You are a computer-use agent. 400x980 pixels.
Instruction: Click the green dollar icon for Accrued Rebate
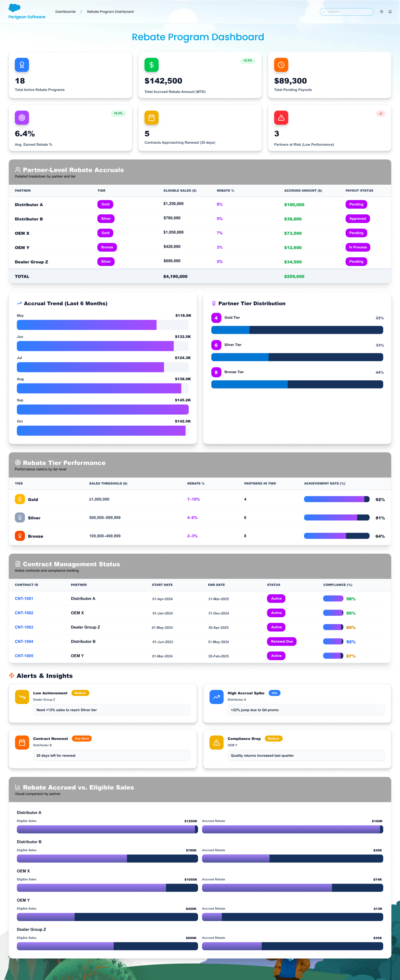(x=152, y=65)
